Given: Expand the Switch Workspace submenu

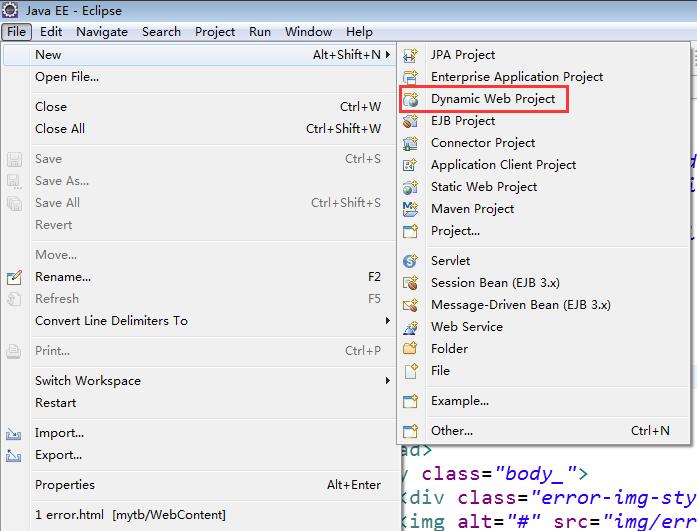Looking at the screenshot, I should (x=388, y=381).
